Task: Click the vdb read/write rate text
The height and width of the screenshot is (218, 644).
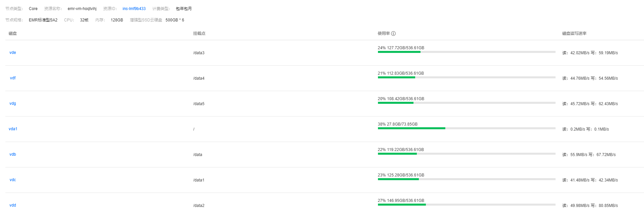Action: (589, 155)
